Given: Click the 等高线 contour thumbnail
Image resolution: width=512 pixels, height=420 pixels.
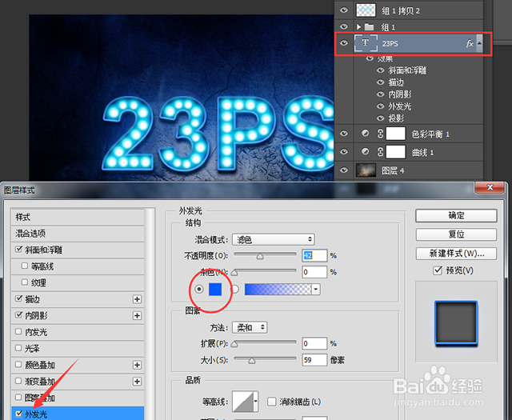Looking at the screenshot, I should click(x=243, y=402).
